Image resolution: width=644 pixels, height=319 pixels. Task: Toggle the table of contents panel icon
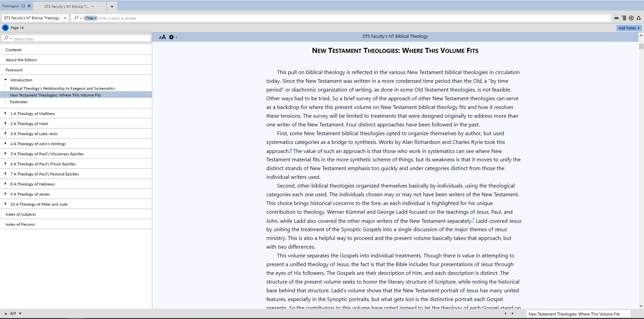(x=5, y=28)
